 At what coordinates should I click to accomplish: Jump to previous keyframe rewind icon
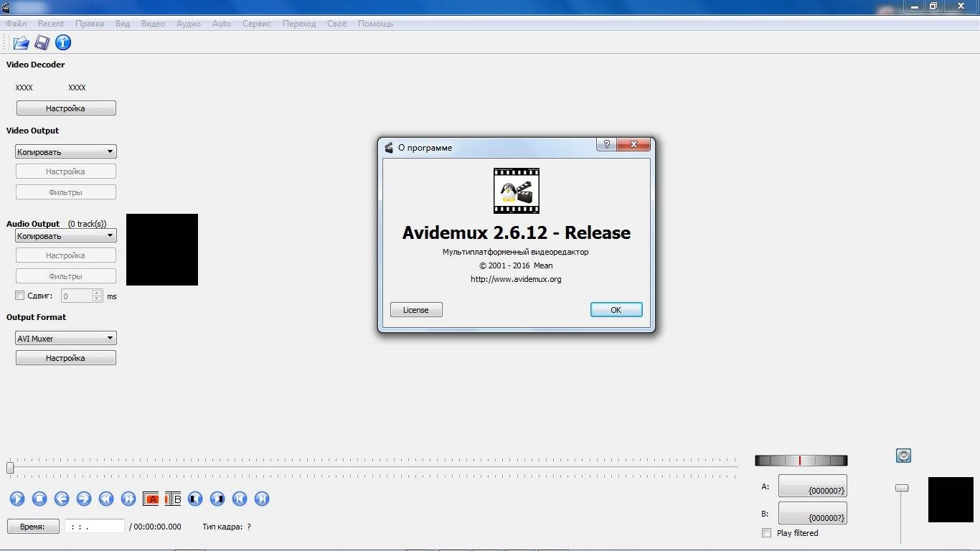106,499
